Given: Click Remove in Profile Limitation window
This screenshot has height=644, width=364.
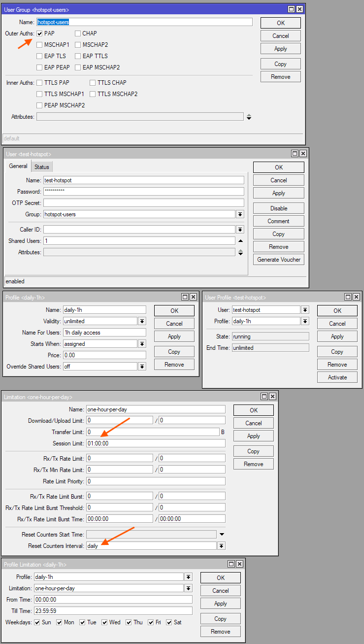Looking at the screenshot, I should click(221, 632).
